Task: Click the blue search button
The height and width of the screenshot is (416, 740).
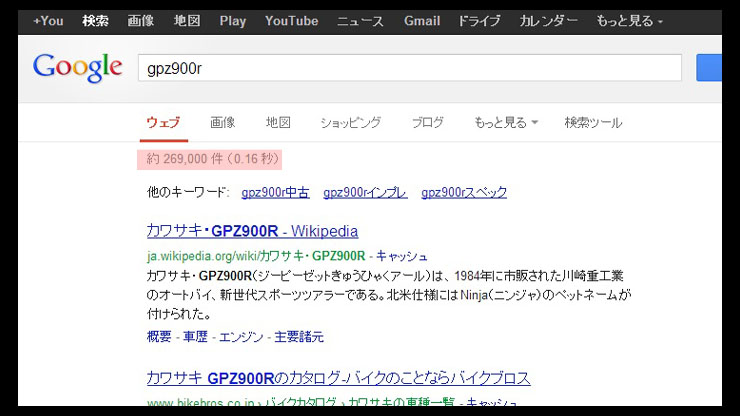Action: 709,68
